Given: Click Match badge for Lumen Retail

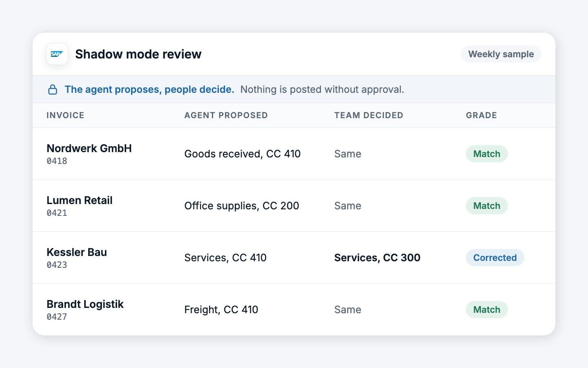Looking at the screenshot, I should point(487,206).
